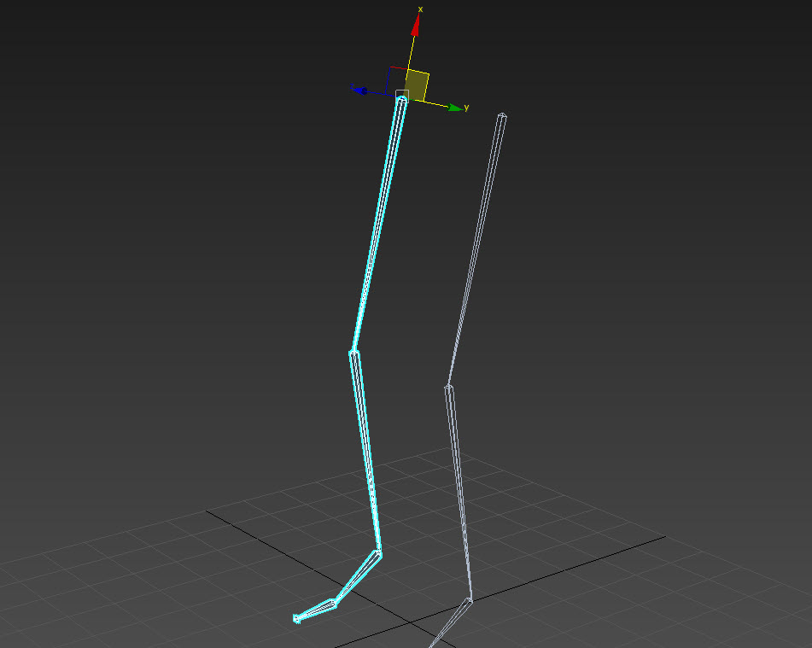Select the gray foot bone near the grid origin

(452, 622)
